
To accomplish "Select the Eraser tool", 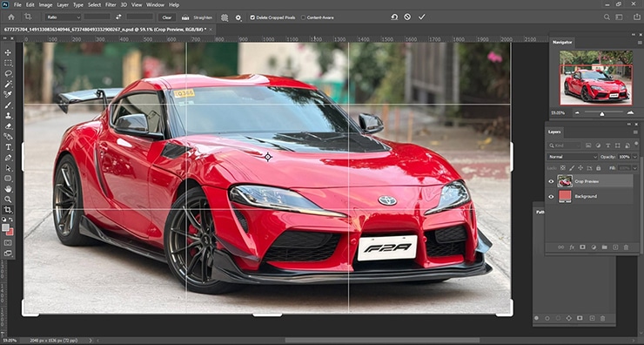I will pyautogui.click(x=8, y=126).
